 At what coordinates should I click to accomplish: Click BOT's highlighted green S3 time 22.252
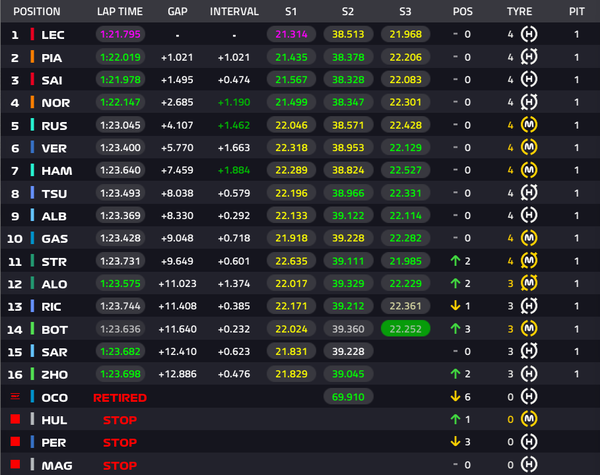(x=406, y=329)
